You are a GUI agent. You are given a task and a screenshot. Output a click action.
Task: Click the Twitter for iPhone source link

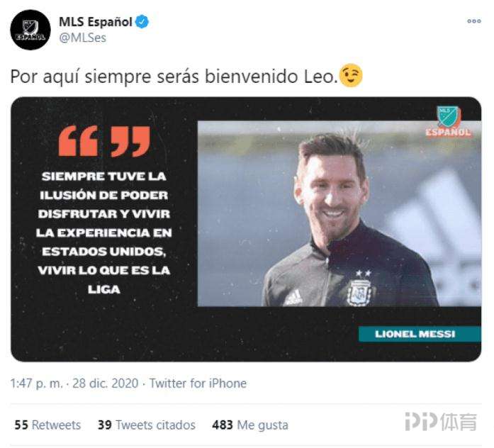pos(198,383)
